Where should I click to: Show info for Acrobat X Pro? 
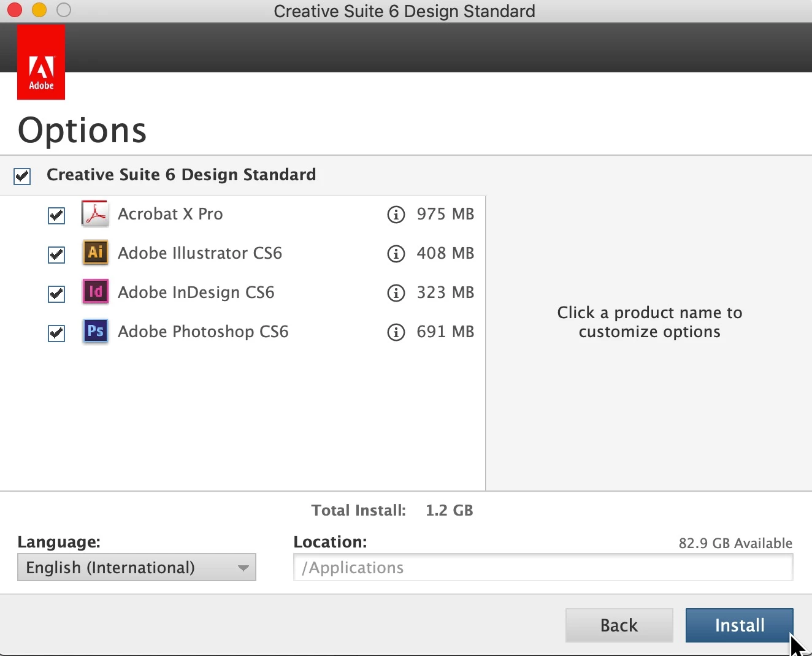[x=396, y=215]
